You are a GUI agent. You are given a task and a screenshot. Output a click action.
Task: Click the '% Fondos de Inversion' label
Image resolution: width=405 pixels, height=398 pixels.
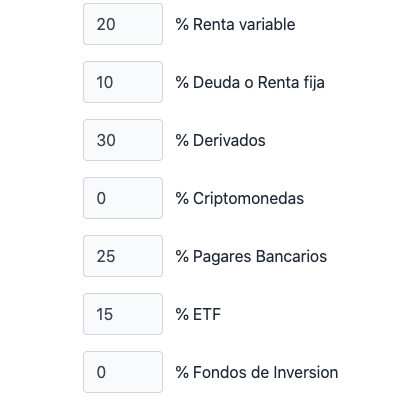pos(257,372)
